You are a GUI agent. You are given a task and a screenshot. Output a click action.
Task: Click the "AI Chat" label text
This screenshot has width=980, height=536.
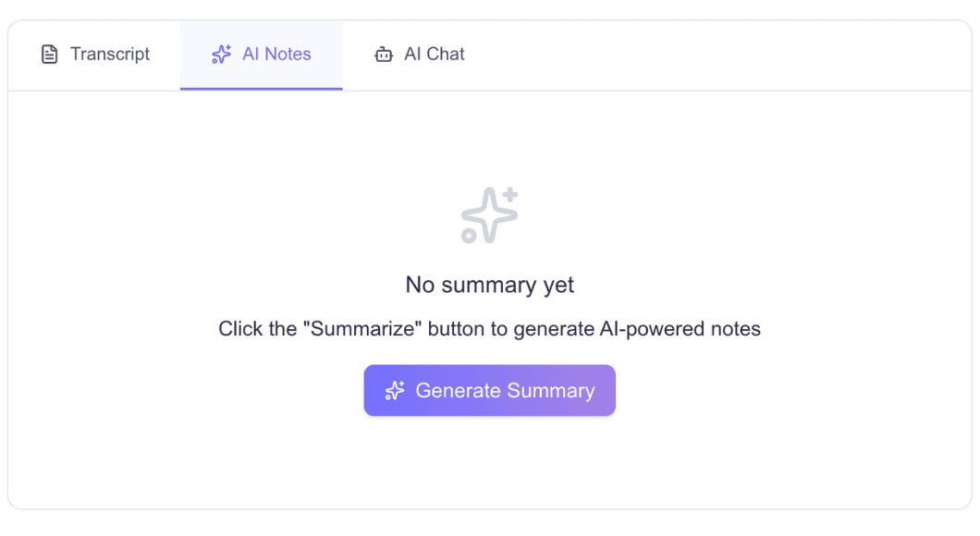[x=435, y=55]
